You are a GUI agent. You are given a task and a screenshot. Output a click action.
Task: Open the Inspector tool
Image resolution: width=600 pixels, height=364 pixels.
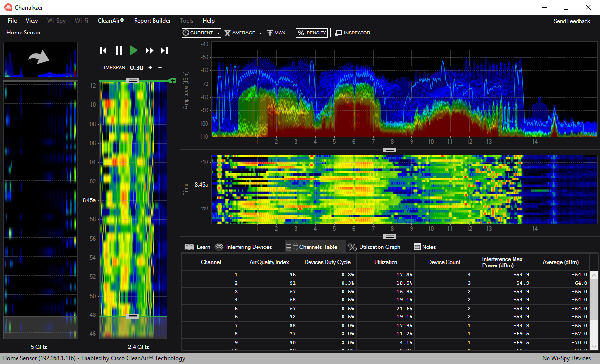pos(353,33)
